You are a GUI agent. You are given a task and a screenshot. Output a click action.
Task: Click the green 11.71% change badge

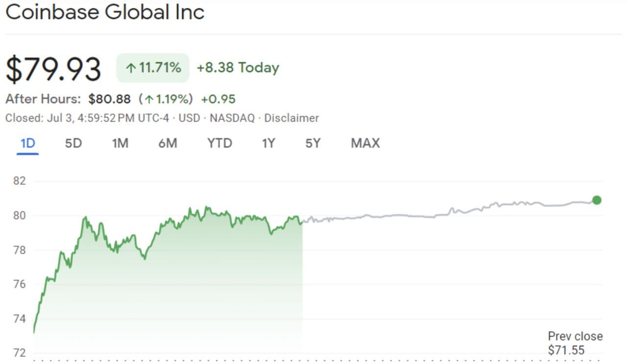point(153,68)
